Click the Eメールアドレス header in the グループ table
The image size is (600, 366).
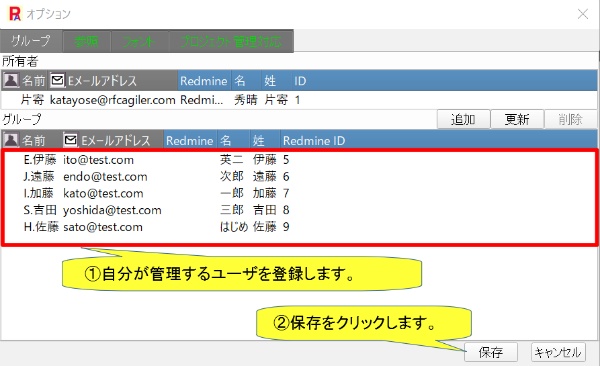click(116, 141)
